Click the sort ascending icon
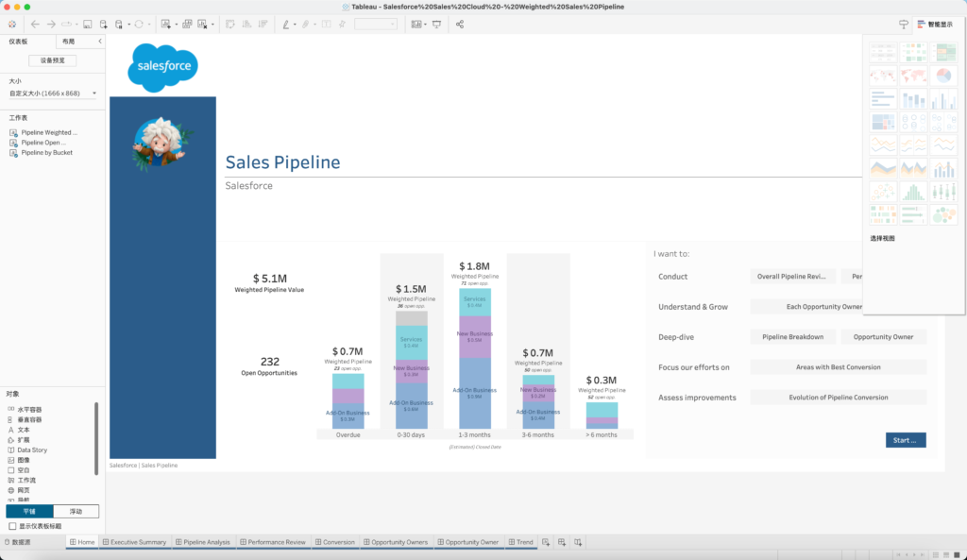Screen dimensions: 967x560 pos(246,24)
